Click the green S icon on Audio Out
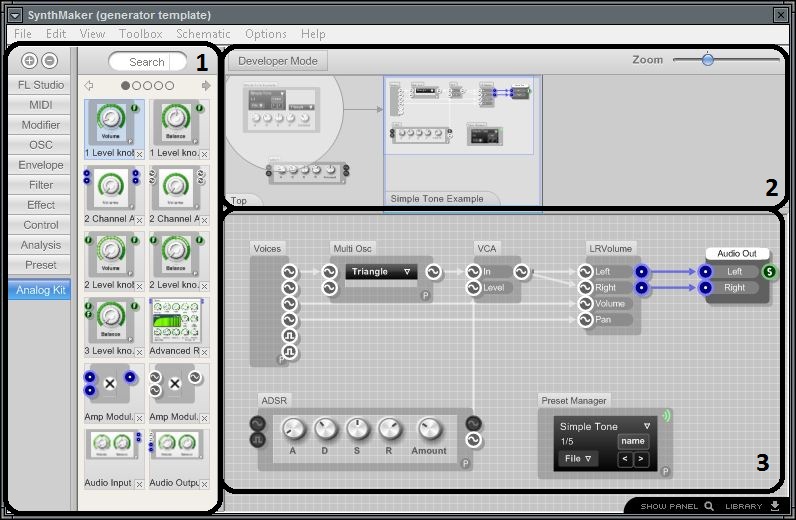 (769, 272)
